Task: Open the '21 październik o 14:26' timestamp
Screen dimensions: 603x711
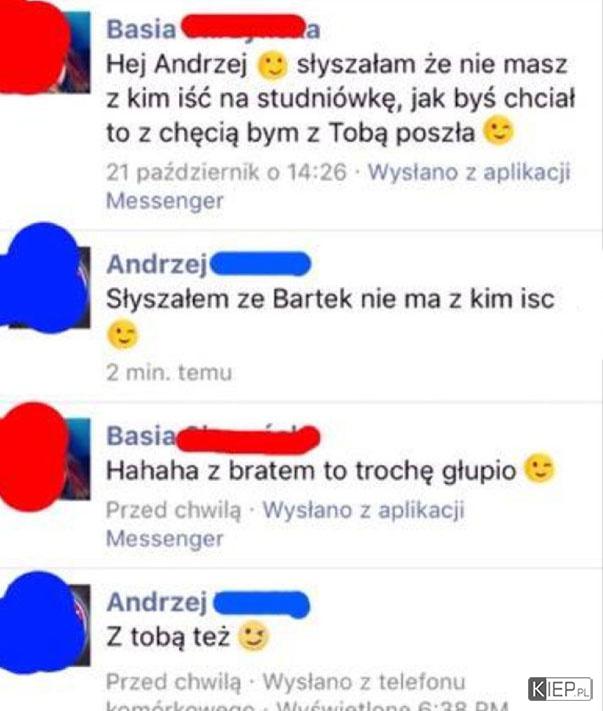Action: (226, 172)
